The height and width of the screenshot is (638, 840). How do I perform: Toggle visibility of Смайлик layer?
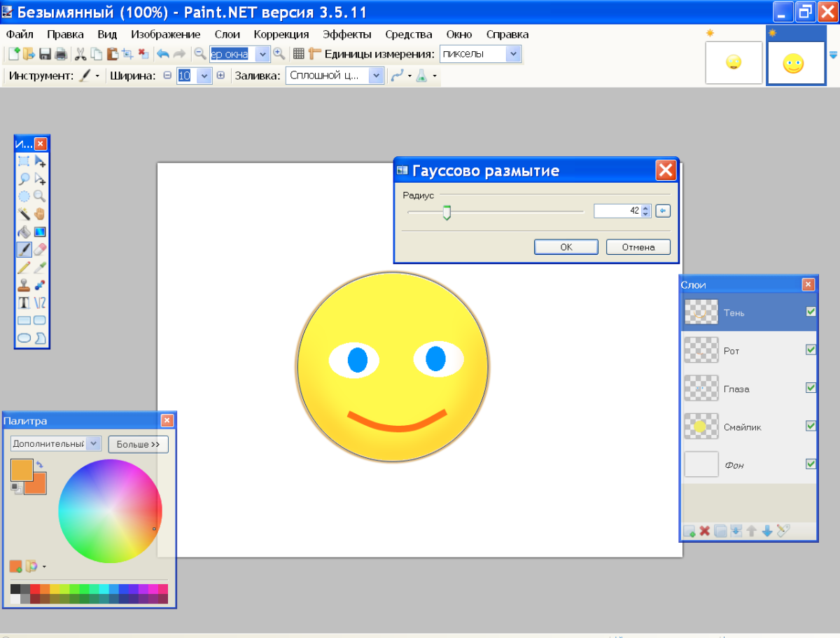(811, 425)
